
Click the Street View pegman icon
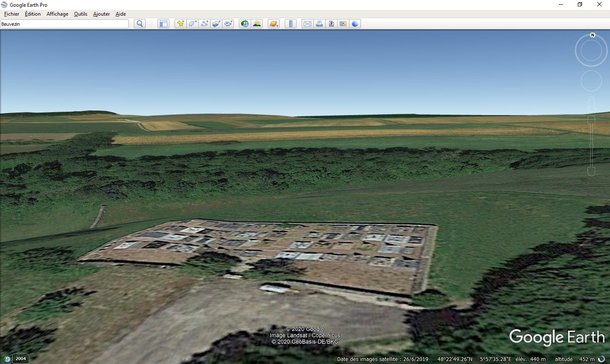coord(592,103)
